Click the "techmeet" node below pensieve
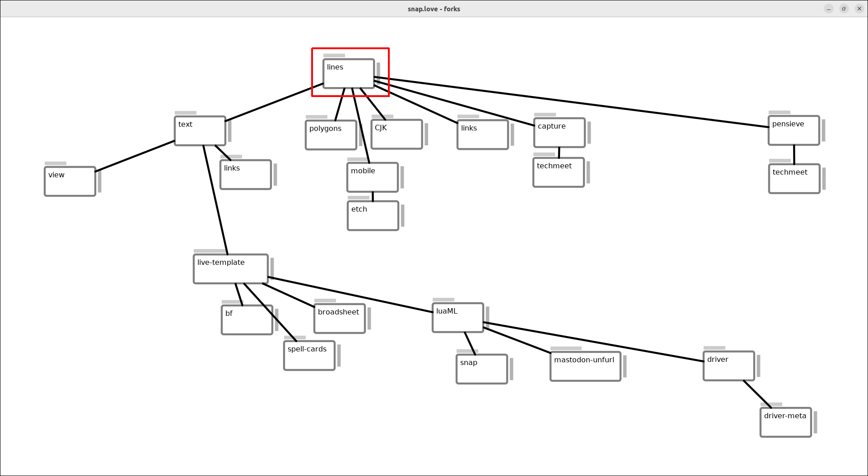868x476 pixels. 794,179
